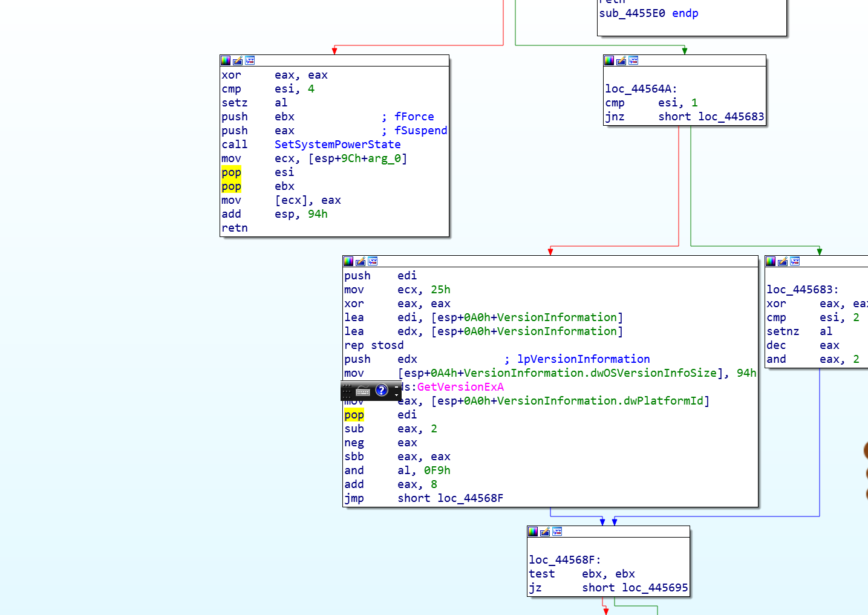Click edit icon on loc_44564A block
868x615 pixels.
coord(621,60)
